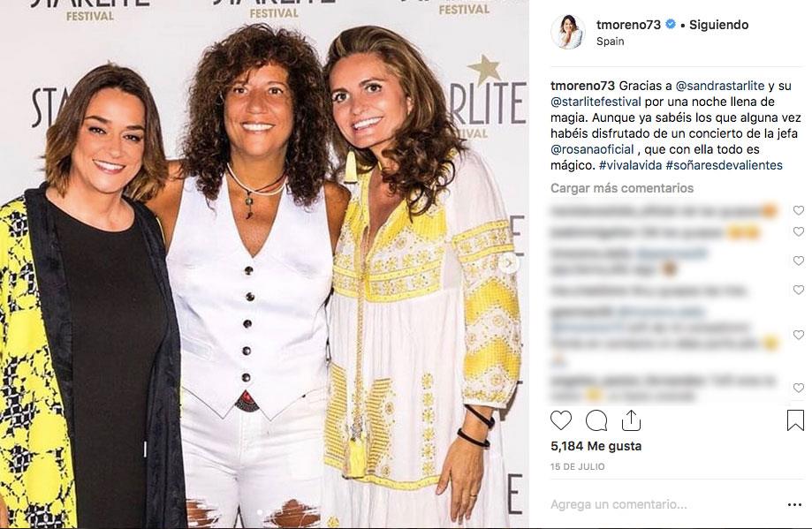812x529 pixels.
Task: Like the last visible comment's heart
Action: 798,388
